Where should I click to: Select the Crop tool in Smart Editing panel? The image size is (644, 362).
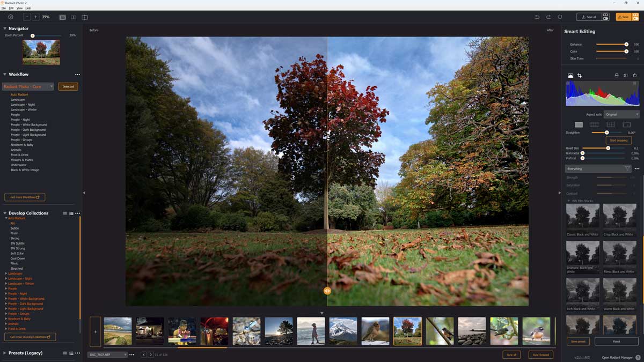[x=580, y=76]
